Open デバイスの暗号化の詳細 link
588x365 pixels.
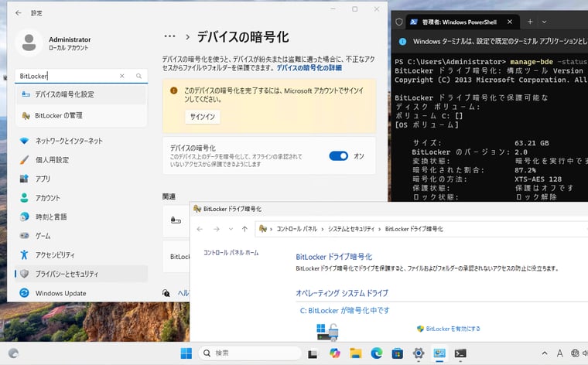309,68
